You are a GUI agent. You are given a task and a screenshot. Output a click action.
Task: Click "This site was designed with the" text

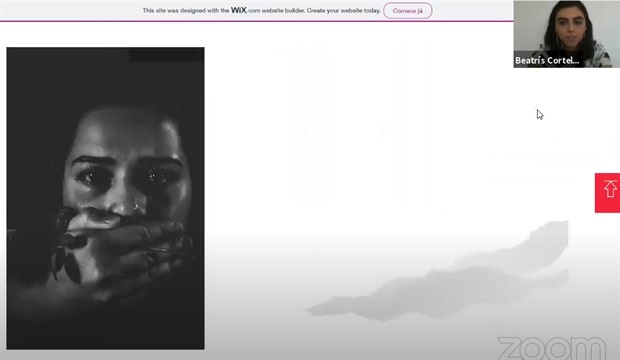(x=186, y=11)
